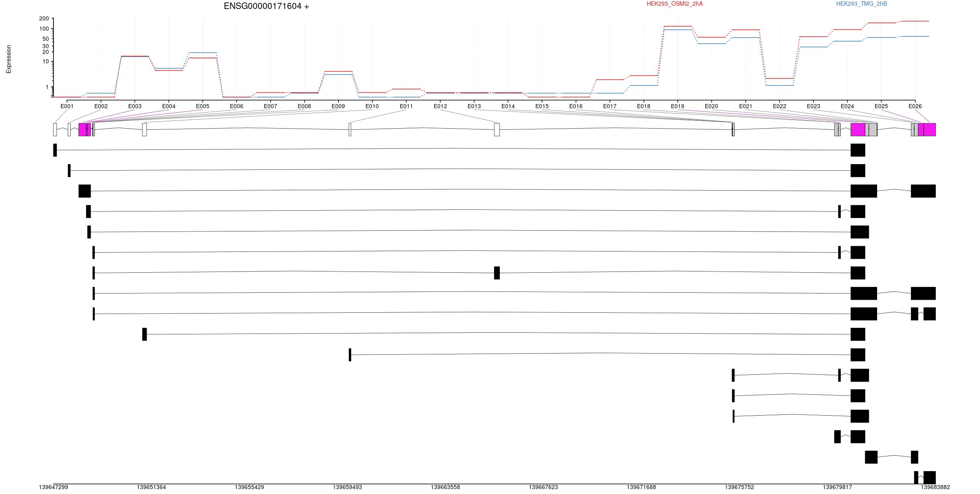The height and width of the screenshot is (494, 980).
Task: Click genomic coordinate 139647299
Action: 53,487
